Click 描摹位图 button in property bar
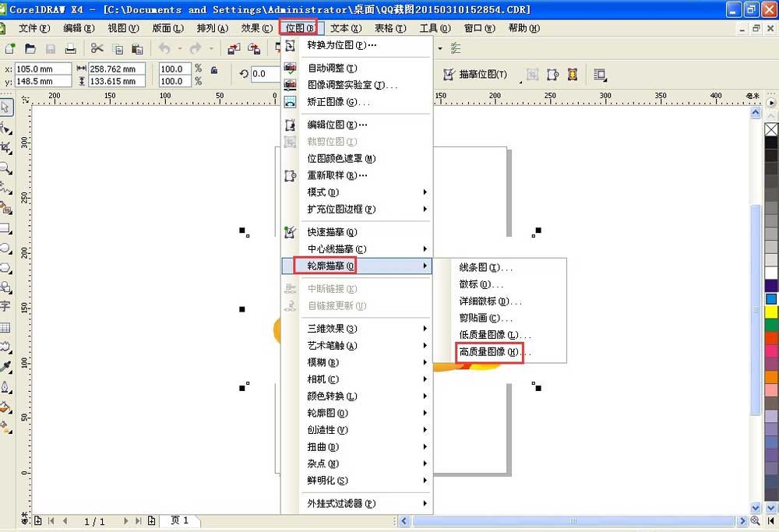 click(x=475, y=75)
